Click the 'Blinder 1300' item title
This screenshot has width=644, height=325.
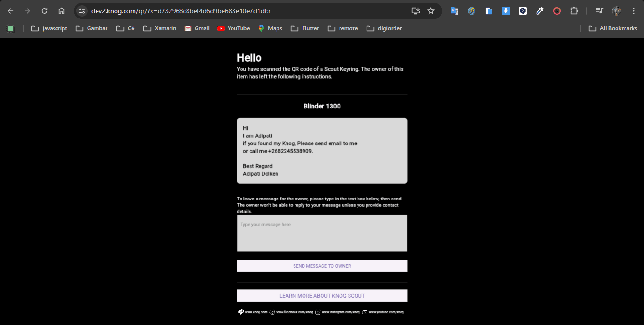pos(322,106)
